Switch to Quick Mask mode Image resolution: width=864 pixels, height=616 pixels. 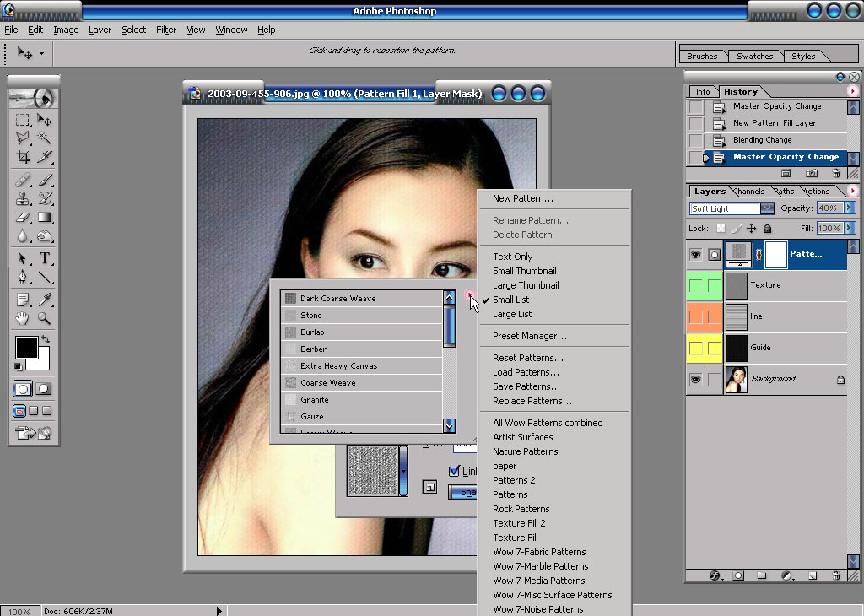pos(44,389)
